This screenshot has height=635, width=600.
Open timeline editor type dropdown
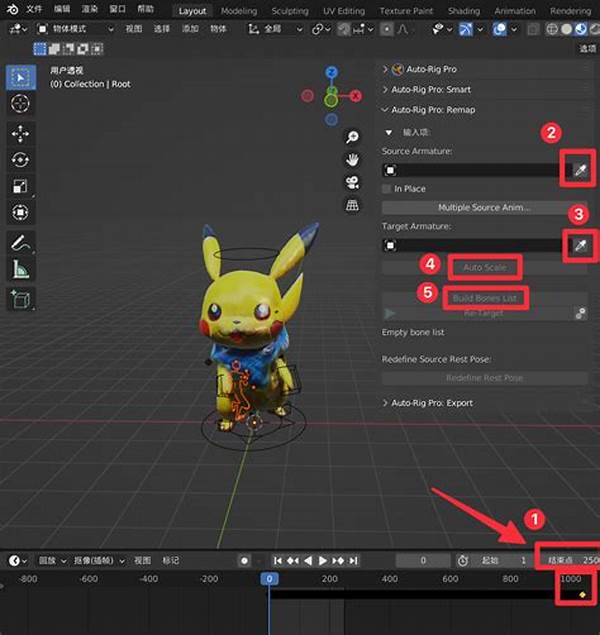pyautogui.click(x=18, y=560)
